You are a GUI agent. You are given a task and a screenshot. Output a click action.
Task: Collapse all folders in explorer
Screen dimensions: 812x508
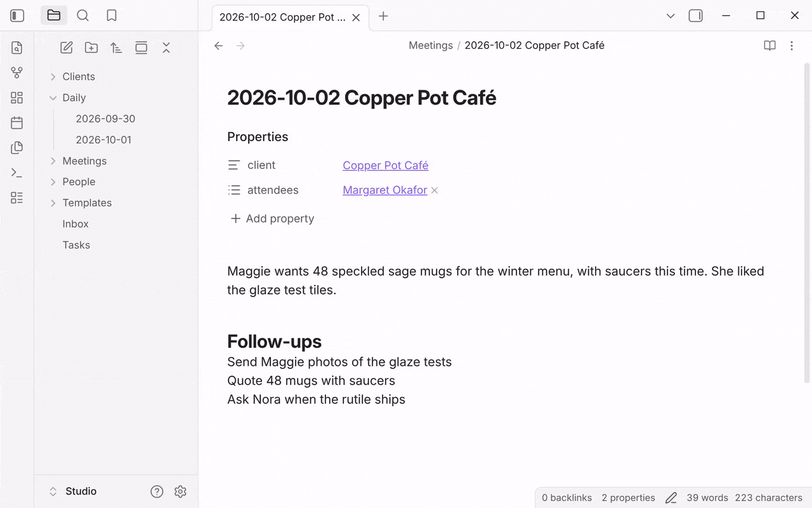point(166,48)
